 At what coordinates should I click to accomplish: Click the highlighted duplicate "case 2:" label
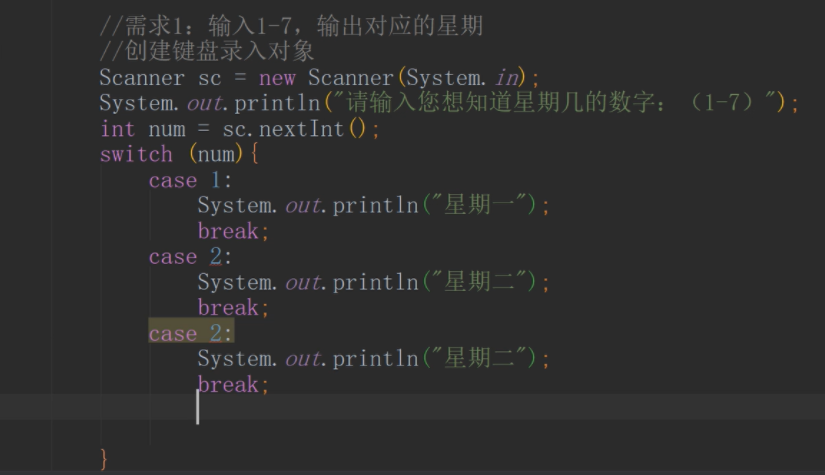190,333
